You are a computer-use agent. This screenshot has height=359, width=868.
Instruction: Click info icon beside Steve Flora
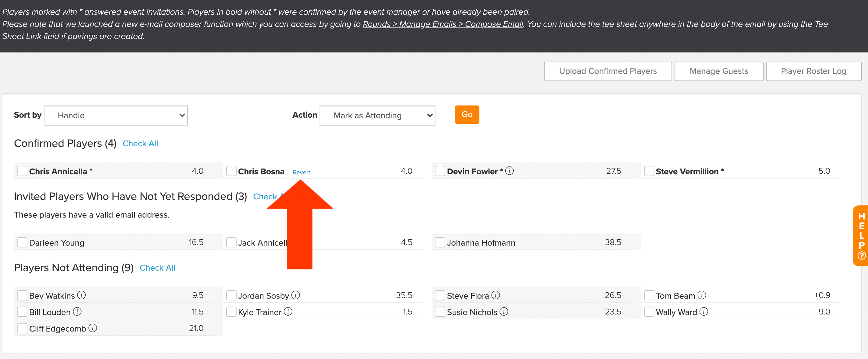[496, 295]
